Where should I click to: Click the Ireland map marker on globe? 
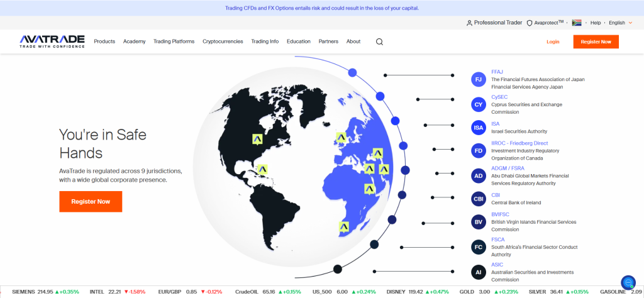pos(341,138)
